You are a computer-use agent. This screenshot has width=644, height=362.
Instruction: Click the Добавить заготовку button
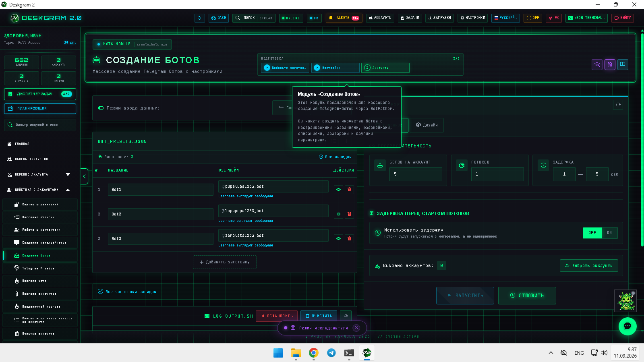click(x=225, y=262)
